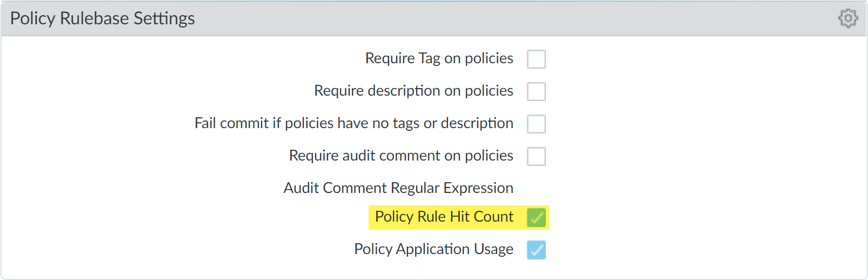868x280 pixels.
Task: Click the empty Audit Comment Regular Expression value
Action: click(x=595, y=188)
